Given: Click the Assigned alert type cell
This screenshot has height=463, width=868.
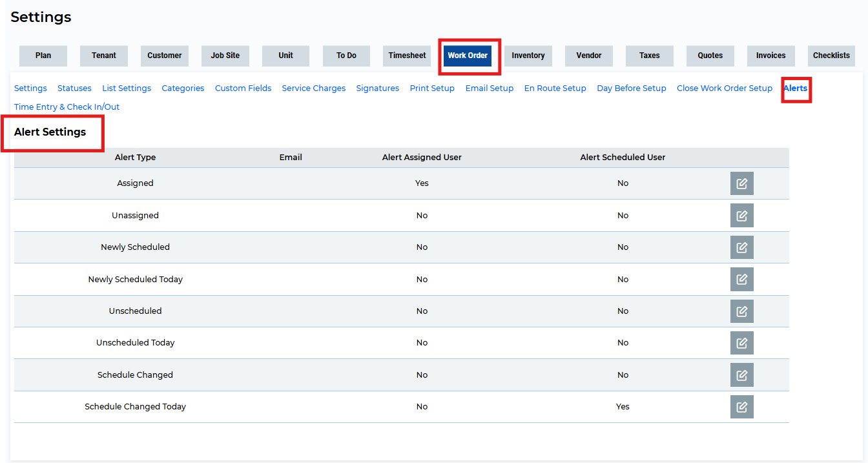Looking at the screenshot, I should click(135, 183).
